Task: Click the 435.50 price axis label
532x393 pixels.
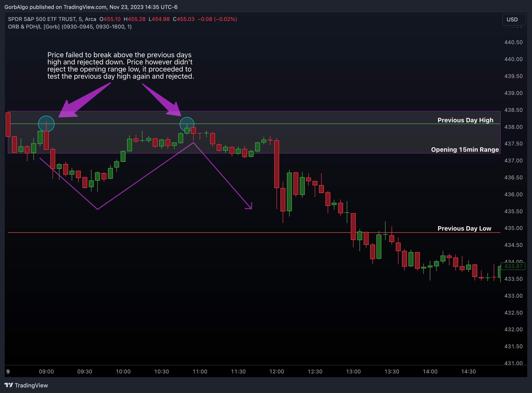Action: tap(513, 211)
